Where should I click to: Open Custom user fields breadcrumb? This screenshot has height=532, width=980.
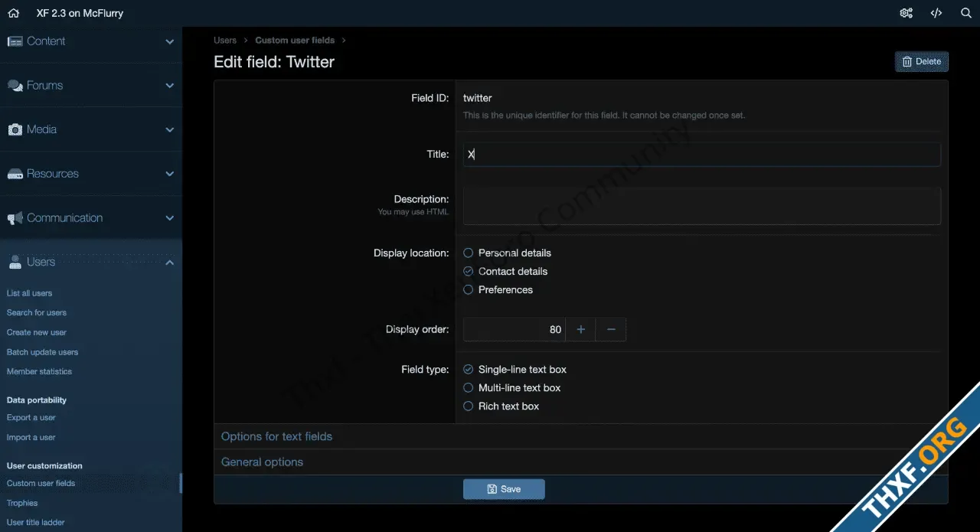pyautogui.click(x=295, y=40)
